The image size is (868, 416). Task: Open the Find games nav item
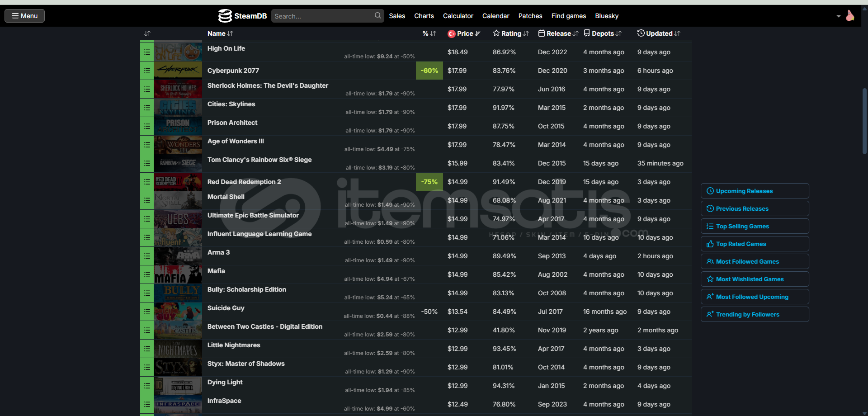569,16
